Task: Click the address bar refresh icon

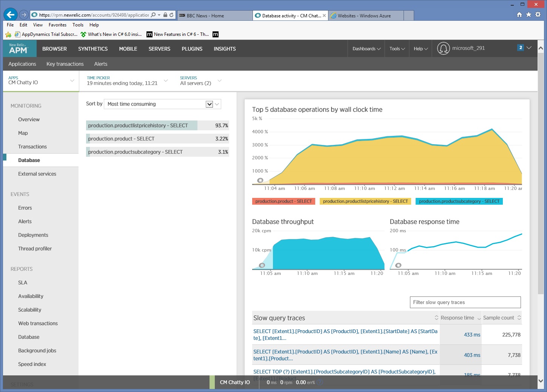Action: click(171, 15)
